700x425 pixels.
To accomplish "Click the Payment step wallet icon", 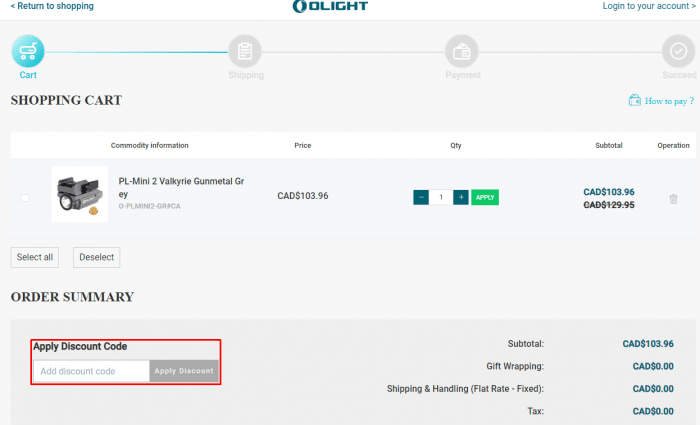I will (462, 51).
